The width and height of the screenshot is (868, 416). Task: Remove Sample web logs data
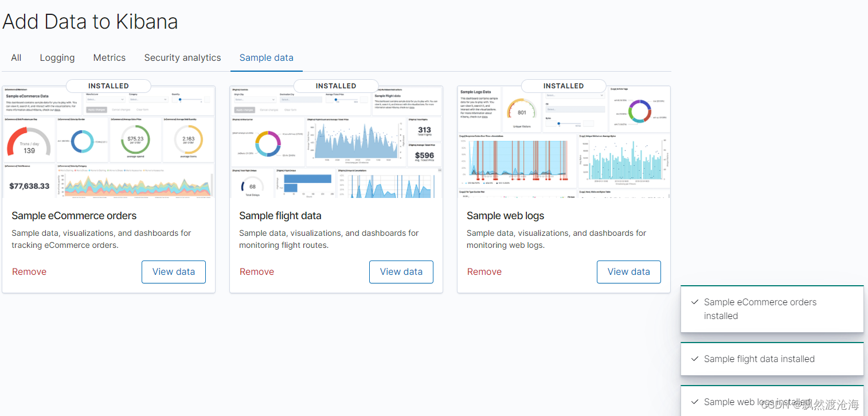click(484, 272)
